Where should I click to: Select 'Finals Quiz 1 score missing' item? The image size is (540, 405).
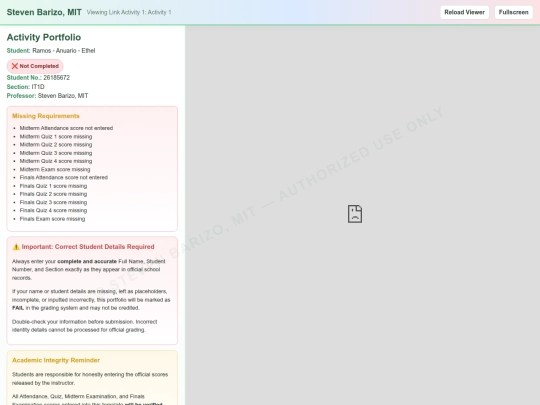(53, 186)
